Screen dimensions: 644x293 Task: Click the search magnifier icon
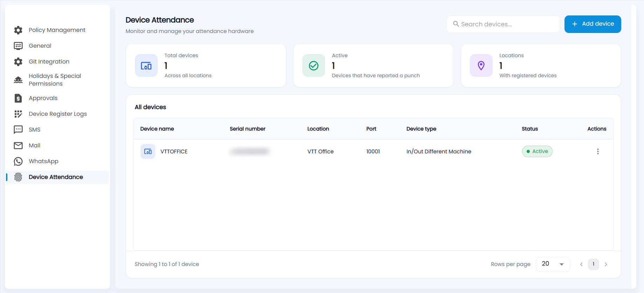coord(456,24)
